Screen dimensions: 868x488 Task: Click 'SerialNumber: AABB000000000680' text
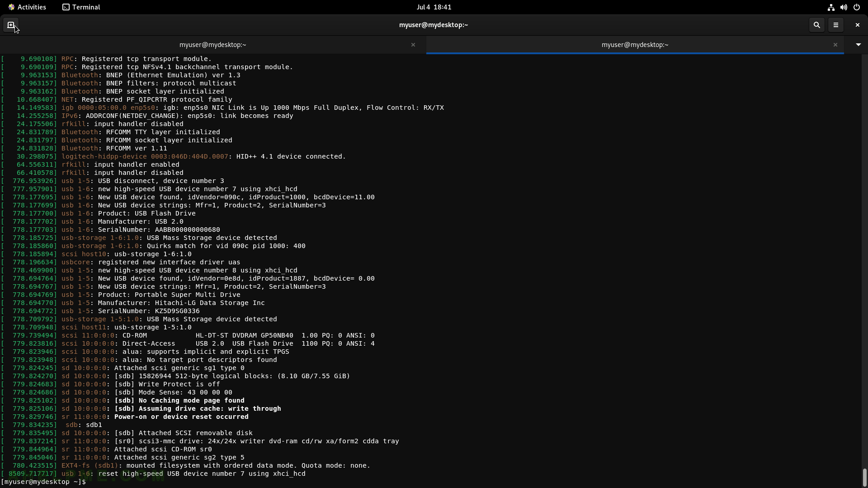click(x=159, y=230)
